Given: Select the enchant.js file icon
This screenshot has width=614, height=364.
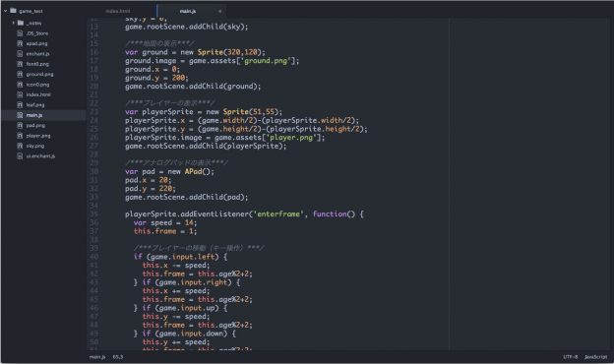Looking at the screenshot, I should click(x=20, y=54).
